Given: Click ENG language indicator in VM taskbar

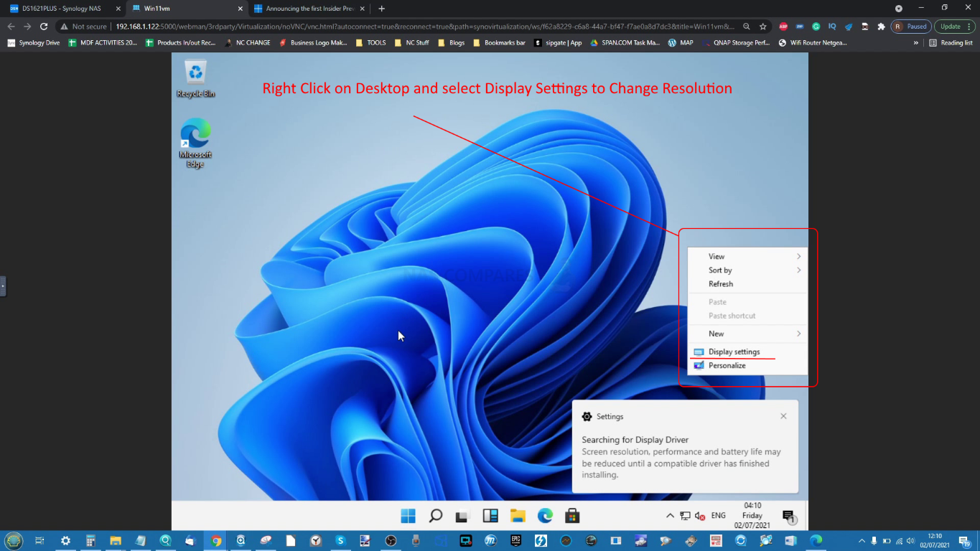Looking at the screenshot, I should coord(718,516).
